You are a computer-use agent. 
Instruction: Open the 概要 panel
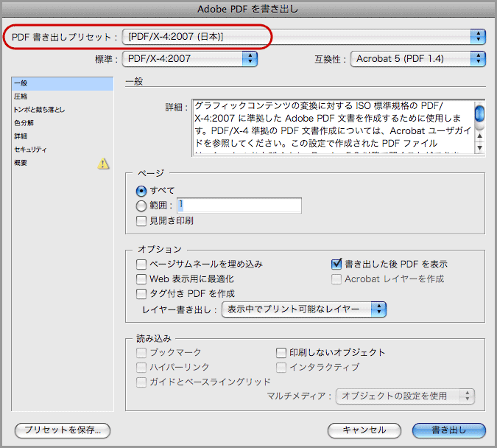(63, 163)
